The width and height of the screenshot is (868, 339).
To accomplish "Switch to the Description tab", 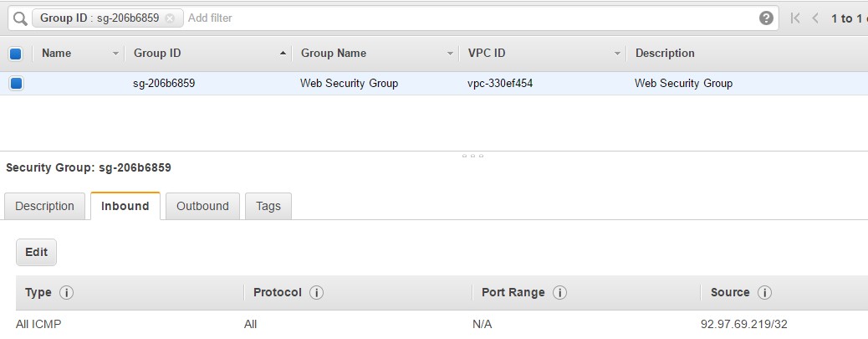I will 44,206.
